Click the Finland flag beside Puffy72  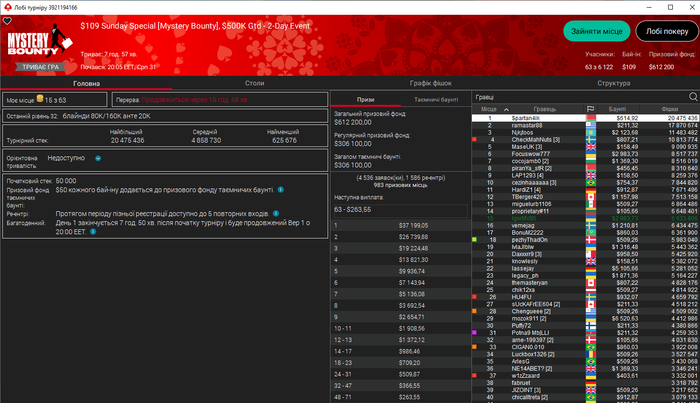[591, 325]
